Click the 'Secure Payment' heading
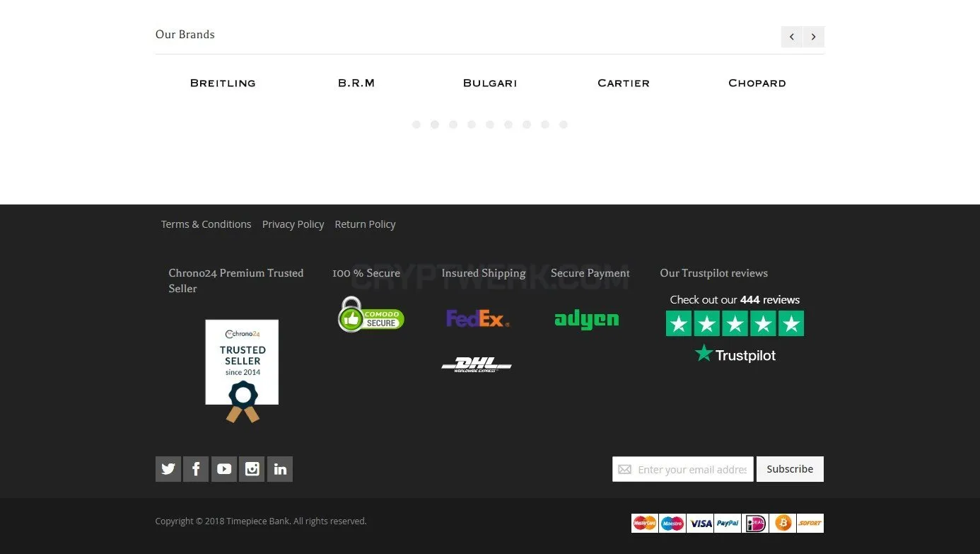Image resolution: width=980 pixels, height=554 pixels. point(590,273)
